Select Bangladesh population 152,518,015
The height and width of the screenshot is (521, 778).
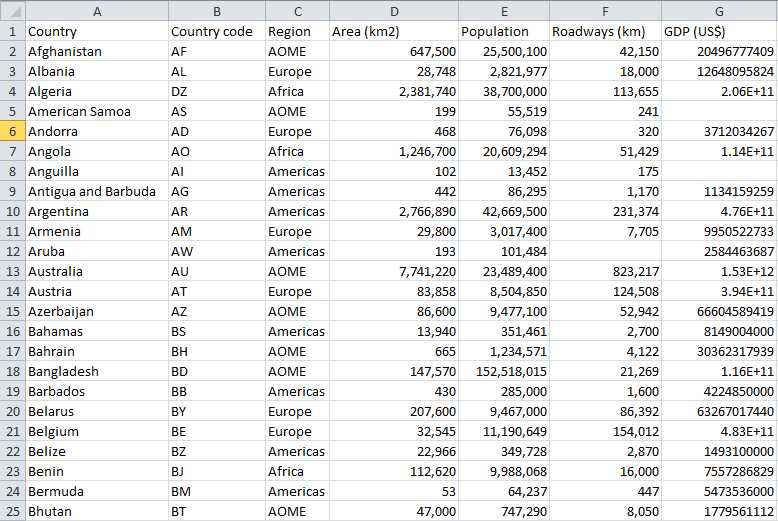coord(504,371)
